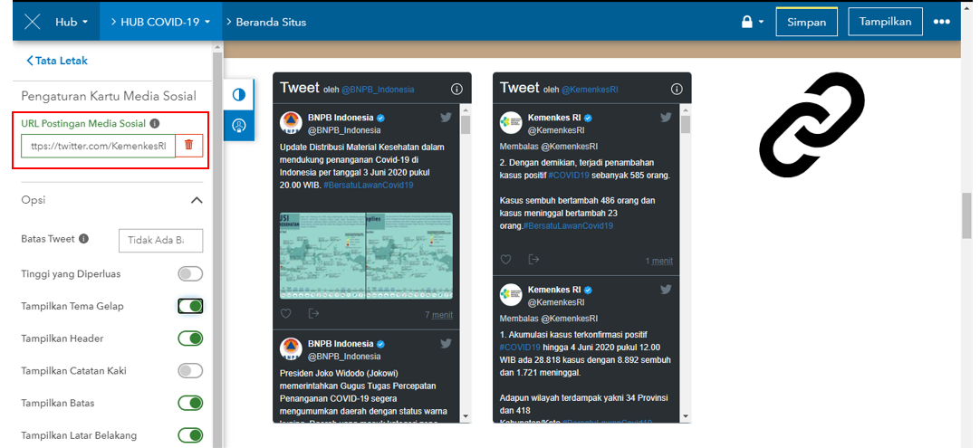Click the Kemenkes RI avatar in first tweet
Image resolution: width=980 pixels, height=448 pixels.
tap(510, 122)
